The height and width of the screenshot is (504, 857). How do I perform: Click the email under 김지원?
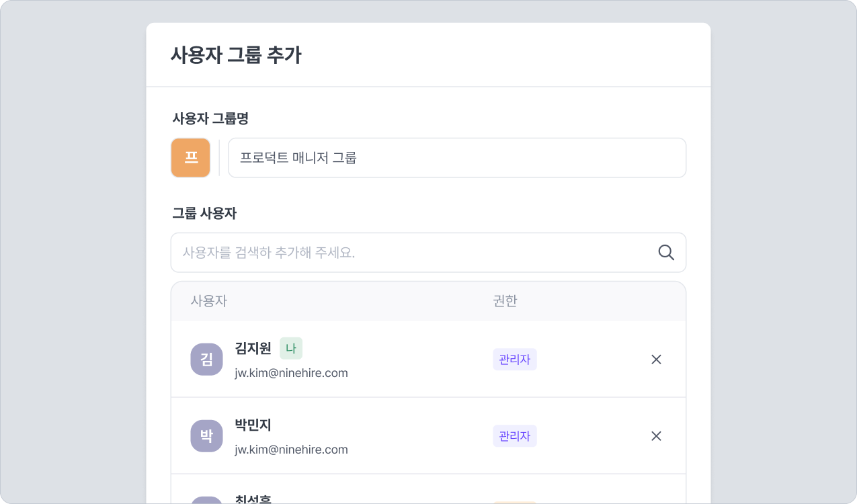[291, 373]
